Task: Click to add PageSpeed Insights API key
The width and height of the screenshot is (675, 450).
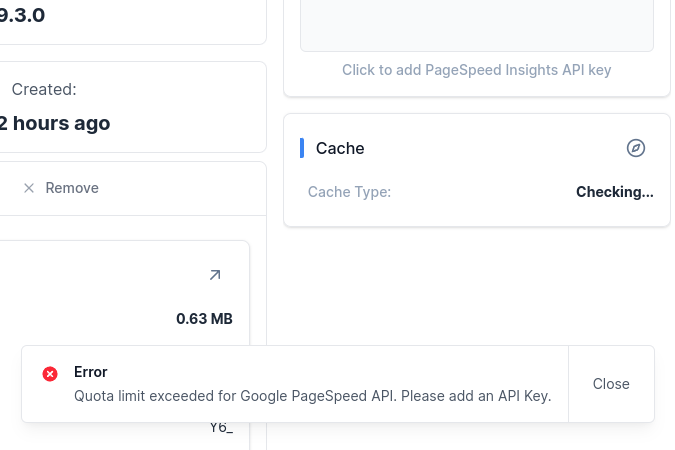Action: point(477,70)
